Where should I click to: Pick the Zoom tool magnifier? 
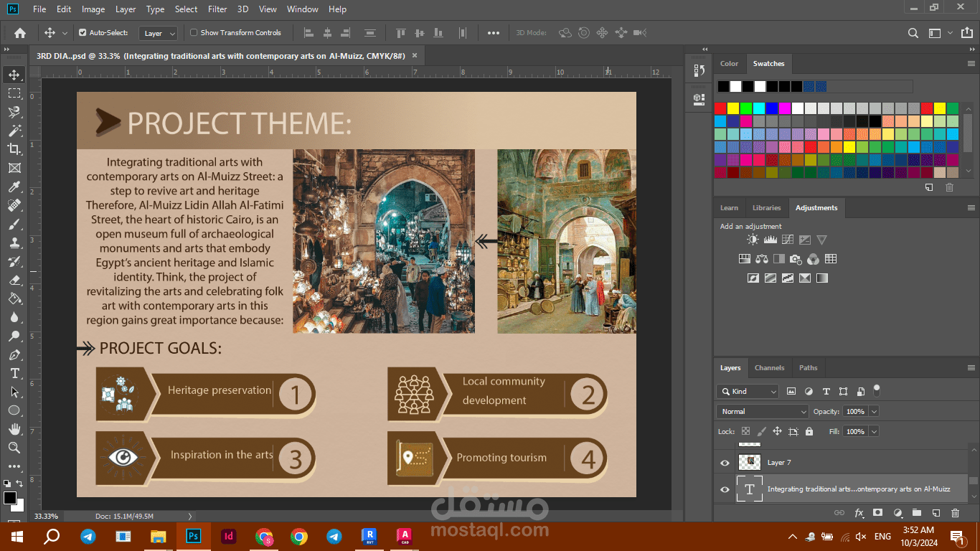pyautogui.click(x=14, y=448)
